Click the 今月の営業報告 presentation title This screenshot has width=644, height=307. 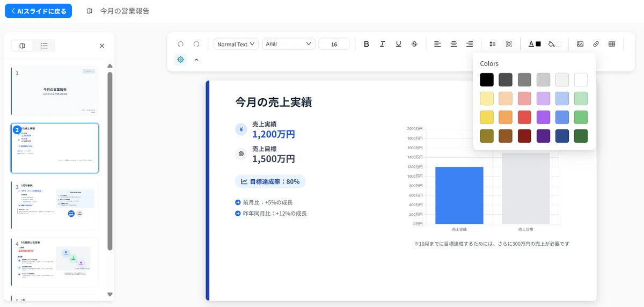(x=125, y=11)
